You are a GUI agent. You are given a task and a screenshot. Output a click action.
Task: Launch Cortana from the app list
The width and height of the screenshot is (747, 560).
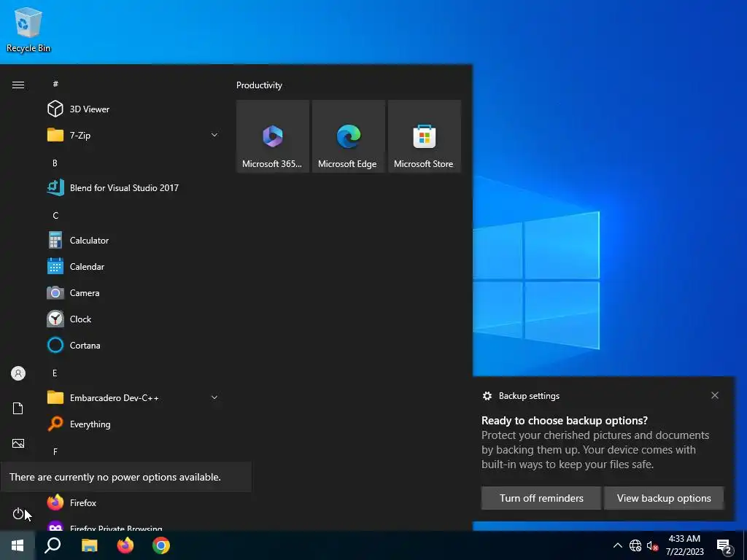pos(133,345)
